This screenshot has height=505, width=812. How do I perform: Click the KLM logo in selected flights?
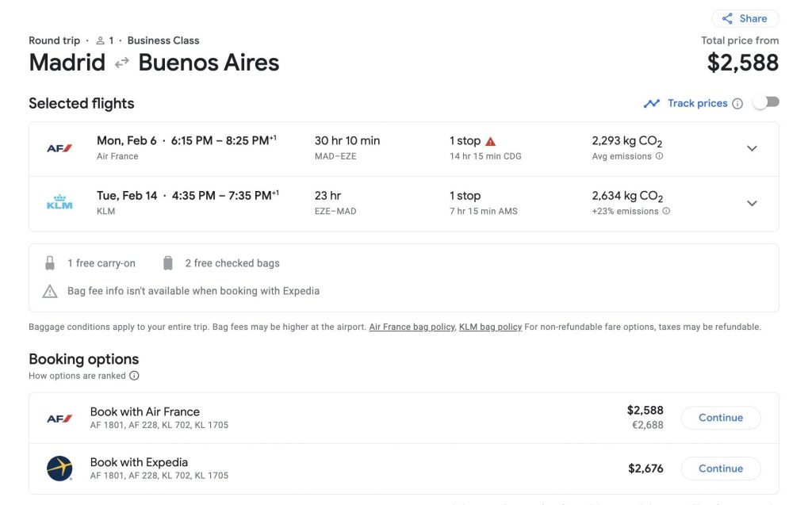59,202
